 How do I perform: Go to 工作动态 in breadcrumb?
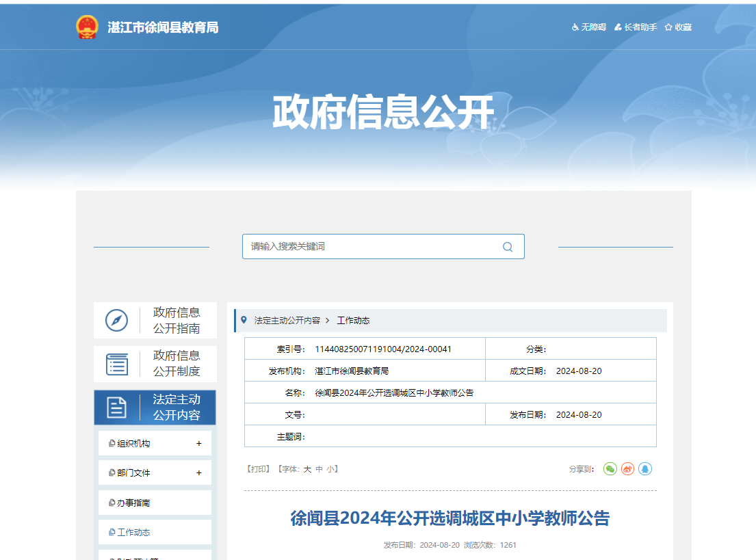354,321
